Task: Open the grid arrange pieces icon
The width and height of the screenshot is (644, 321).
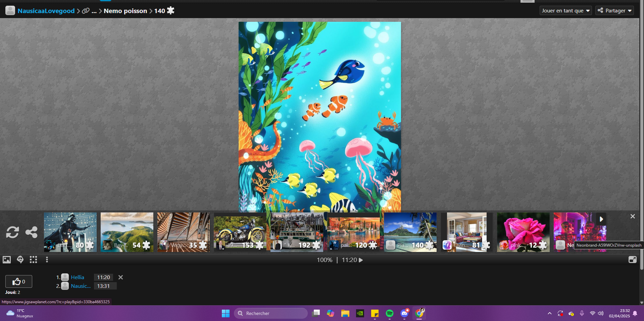Action: click(33, 260)
